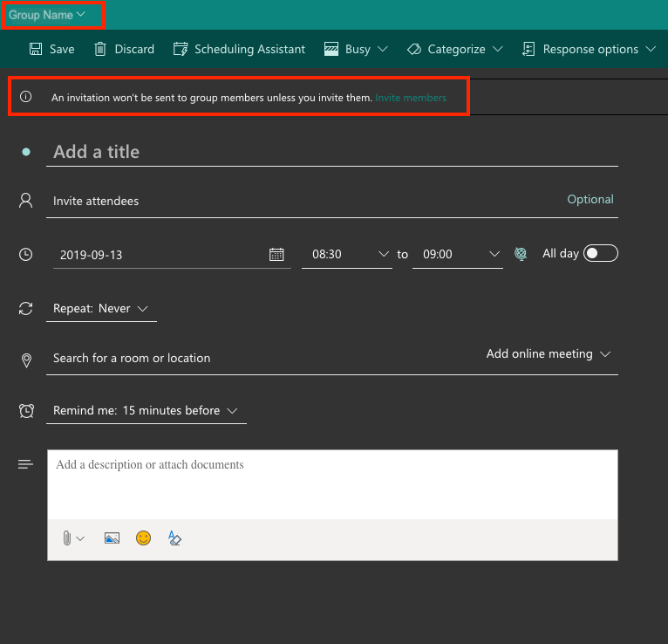Click the Save floppy disk icon
Image resolution: width=668 pixels, height=644 pixels.
coord(36,49)
